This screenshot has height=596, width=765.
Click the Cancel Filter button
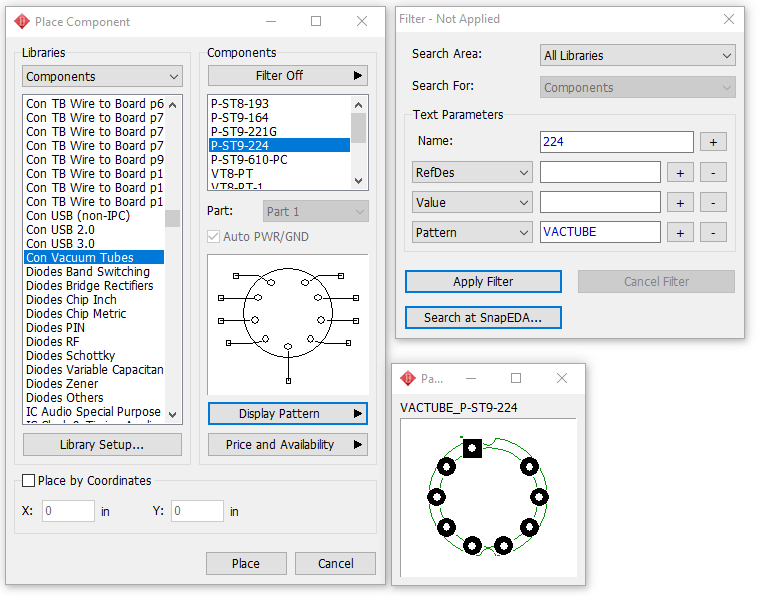pos(656,282)
